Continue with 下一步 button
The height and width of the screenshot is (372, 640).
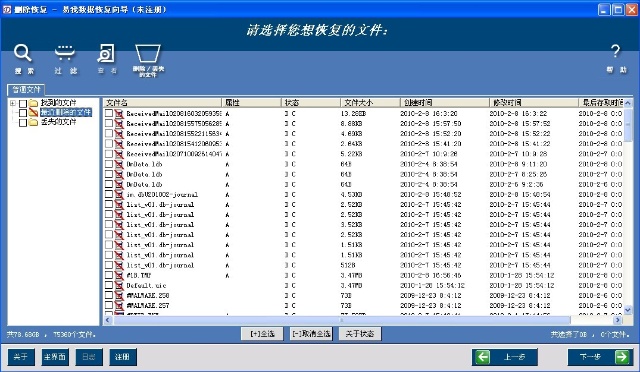pyautogui.click(x=600, y=357)
